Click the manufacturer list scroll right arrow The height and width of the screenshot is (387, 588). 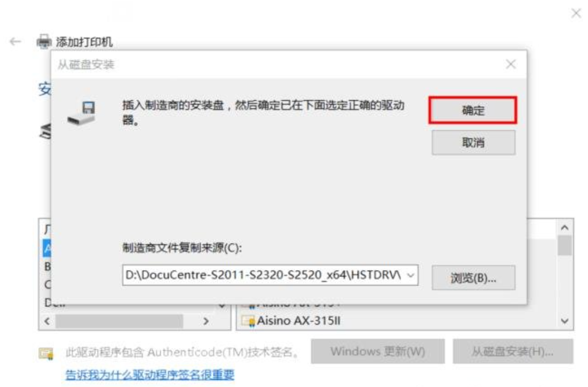coord(205,321)
